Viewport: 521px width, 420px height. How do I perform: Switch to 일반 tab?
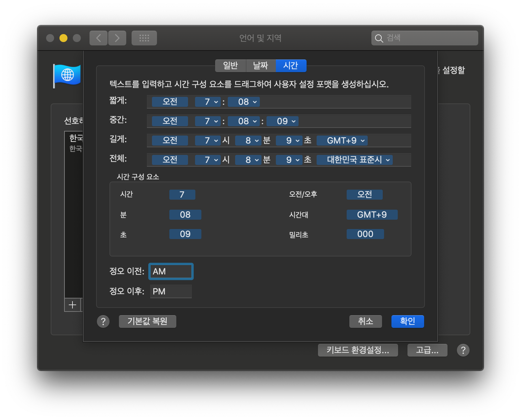coord(230,66)
